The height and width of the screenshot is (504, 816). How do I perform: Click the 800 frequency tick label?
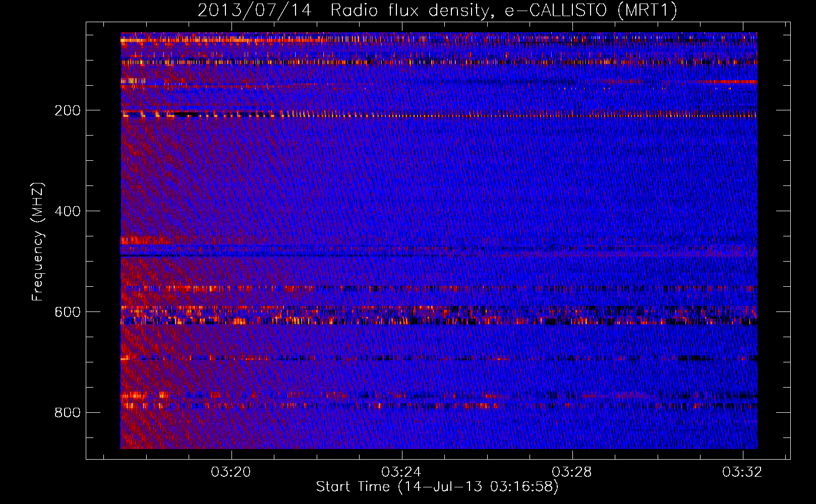click(x=68, y=413)
